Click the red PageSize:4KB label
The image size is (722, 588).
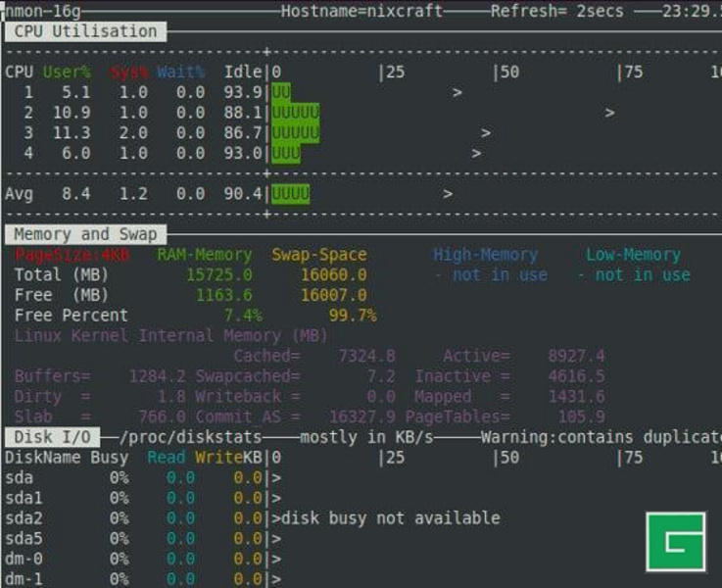coord(72,255)
